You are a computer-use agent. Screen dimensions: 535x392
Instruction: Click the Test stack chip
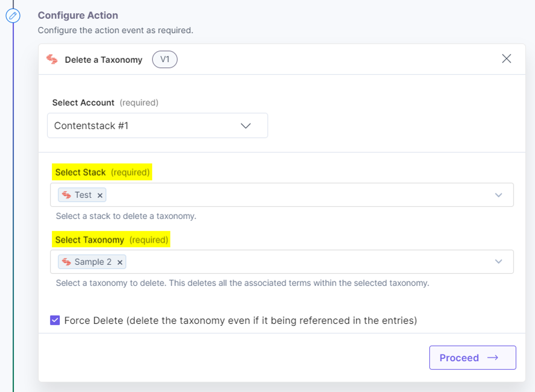point(82,195)
